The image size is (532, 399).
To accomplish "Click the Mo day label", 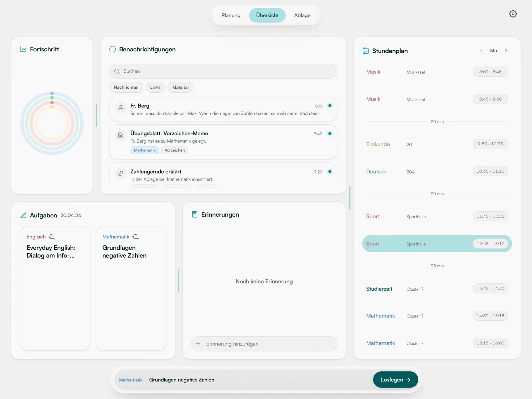I will point(493,51).
